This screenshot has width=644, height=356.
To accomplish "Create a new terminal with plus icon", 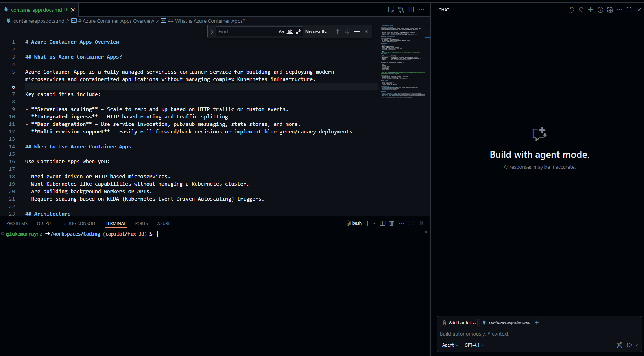I will tap(367, 223).
